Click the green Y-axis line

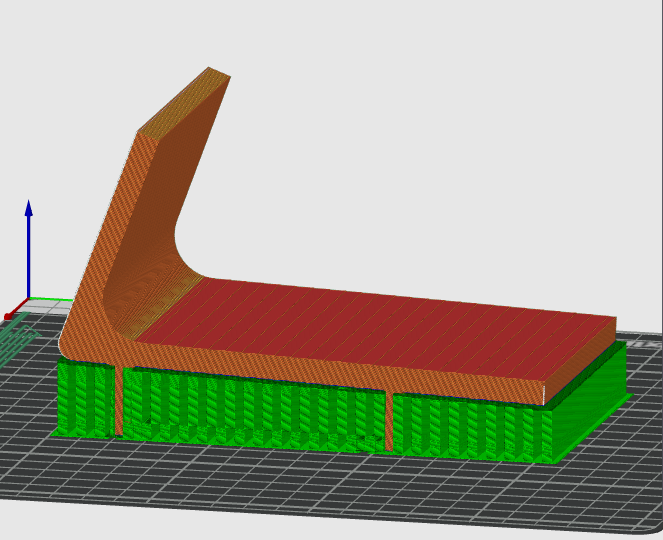click(x=52, y=299)
